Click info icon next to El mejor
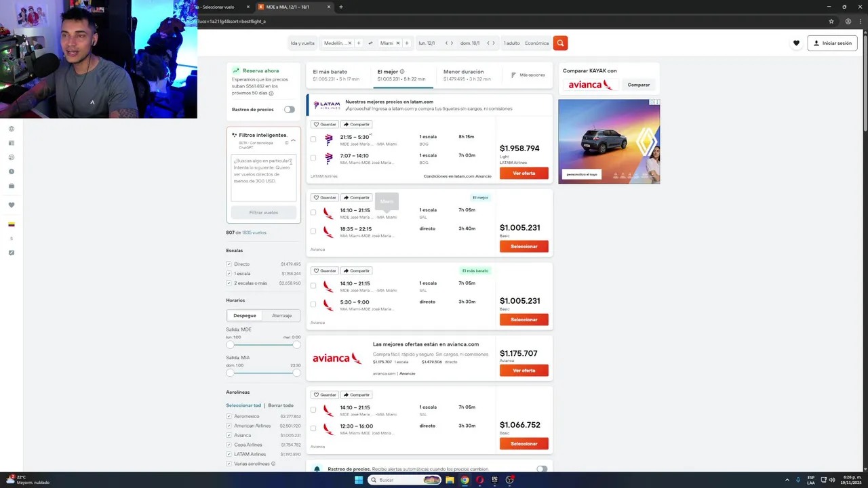The image size is (868, 488). tap(402, 71)
